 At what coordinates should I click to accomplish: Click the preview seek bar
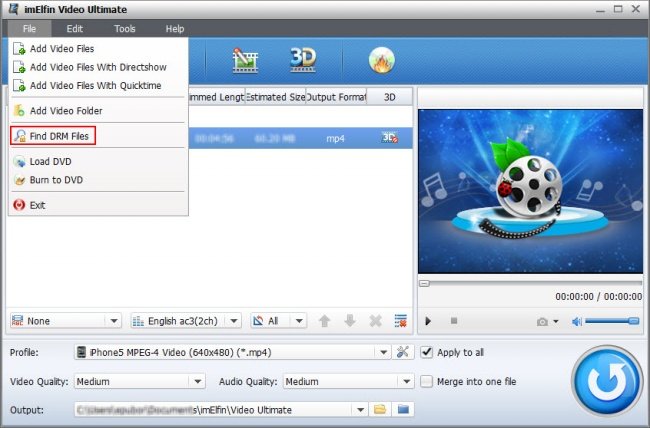[530, 283]
